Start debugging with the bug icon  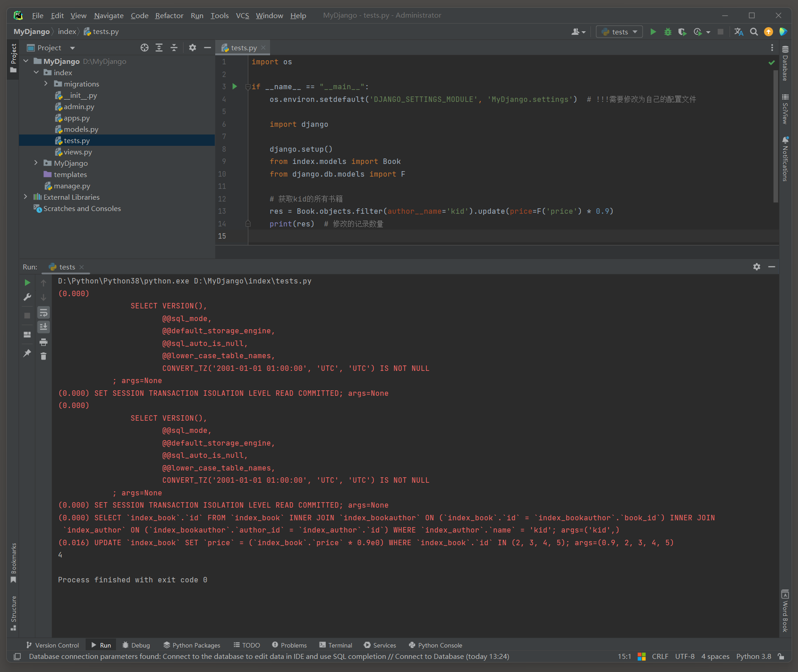click(667, 32)
